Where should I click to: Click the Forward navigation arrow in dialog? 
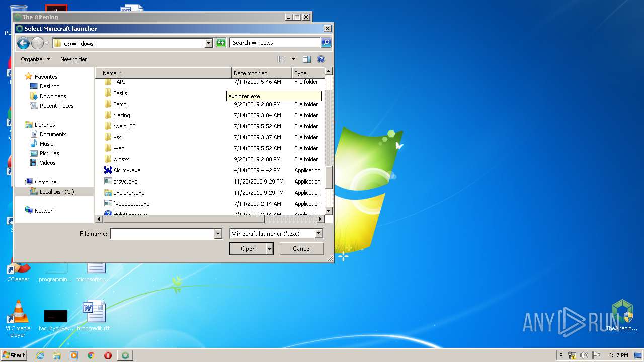pos(37,43)
